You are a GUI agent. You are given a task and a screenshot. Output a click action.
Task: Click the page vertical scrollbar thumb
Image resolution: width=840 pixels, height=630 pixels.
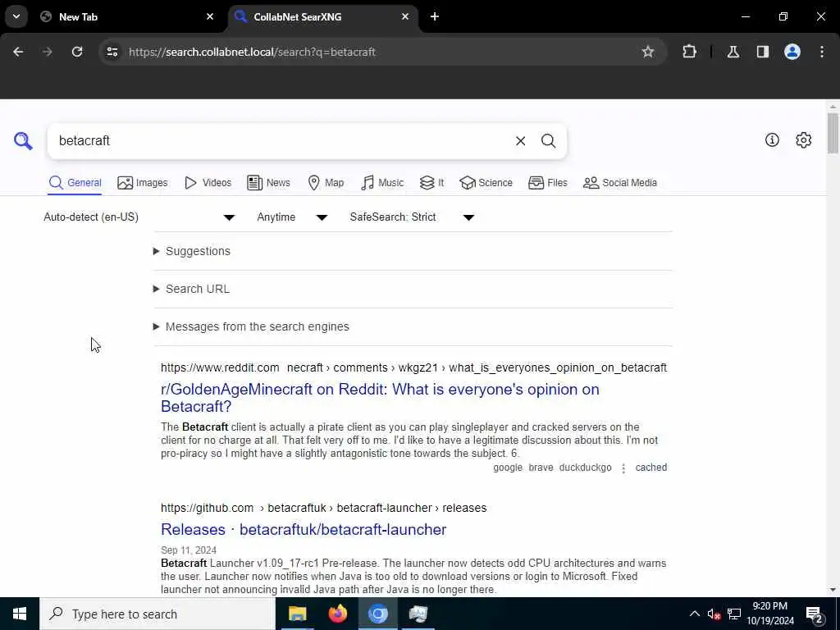coord(832,133)
